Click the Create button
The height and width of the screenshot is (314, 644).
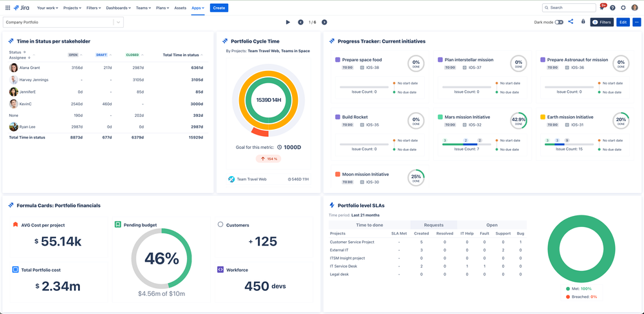219,8
